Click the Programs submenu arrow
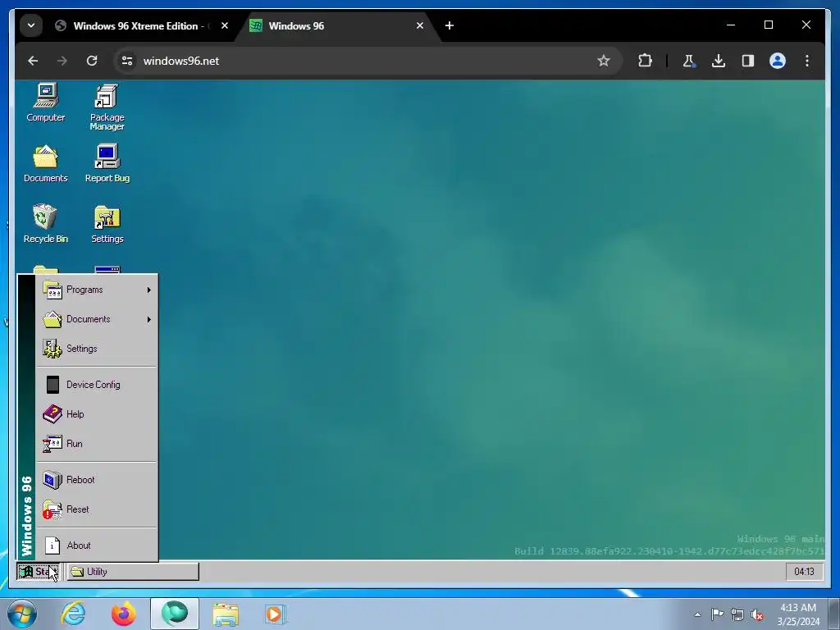This screenshot has height=630, width=840. (x=149, y=290)
